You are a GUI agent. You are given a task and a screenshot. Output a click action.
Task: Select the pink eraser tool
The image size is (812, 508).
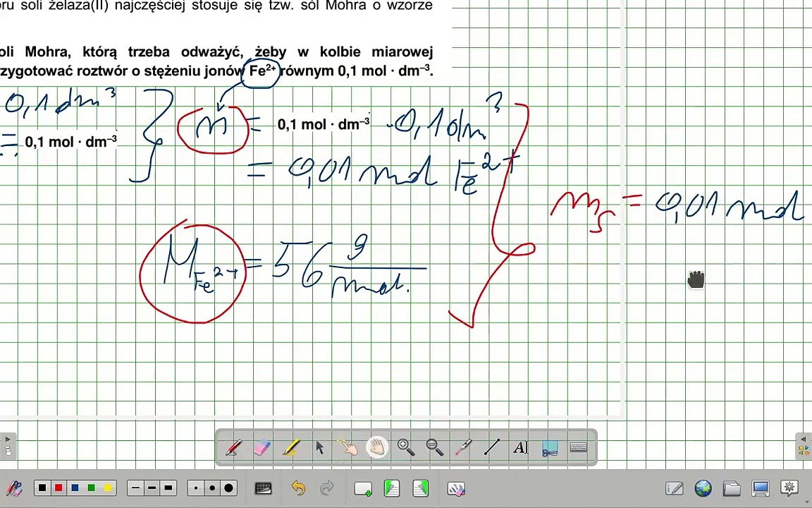[262, 447]
